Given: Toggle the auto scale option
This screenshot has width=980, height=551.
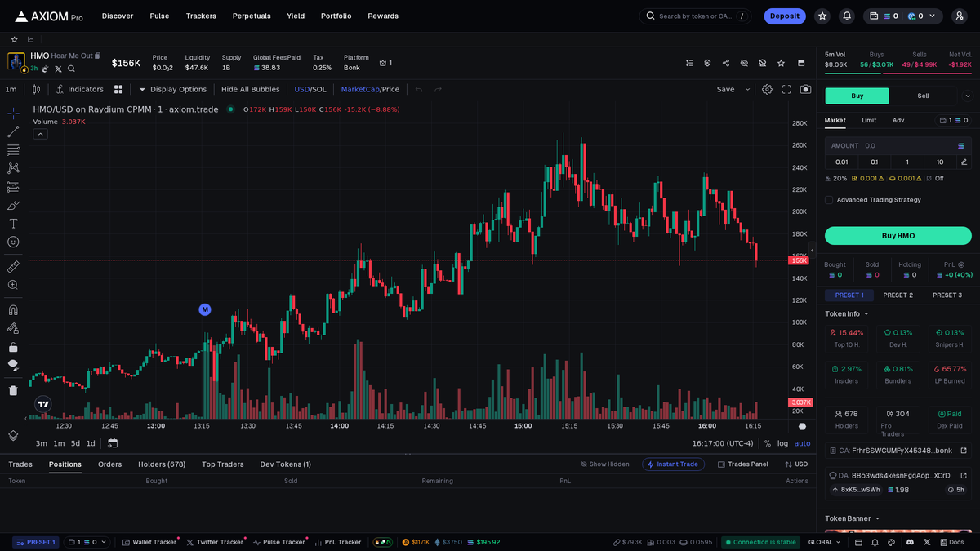Looking at the screenshot, I should click(803, 443).
